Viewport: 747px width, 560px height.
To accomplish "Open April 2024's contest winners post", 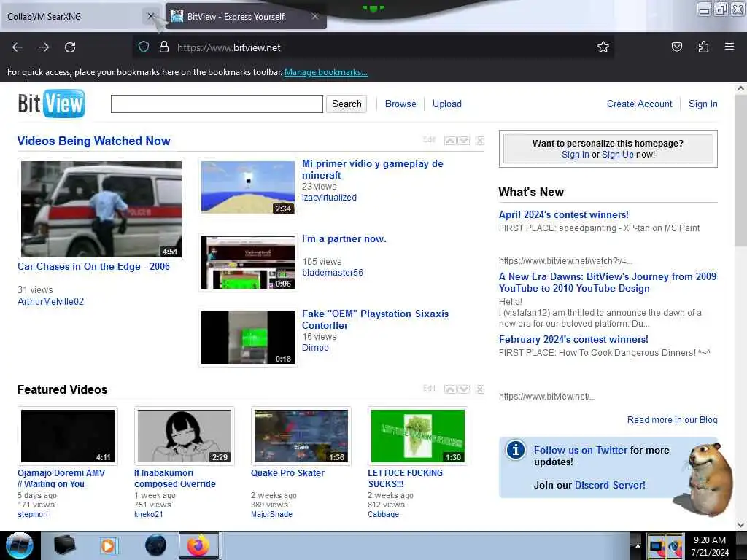I will pyautogui.click(x=564, y=215).
